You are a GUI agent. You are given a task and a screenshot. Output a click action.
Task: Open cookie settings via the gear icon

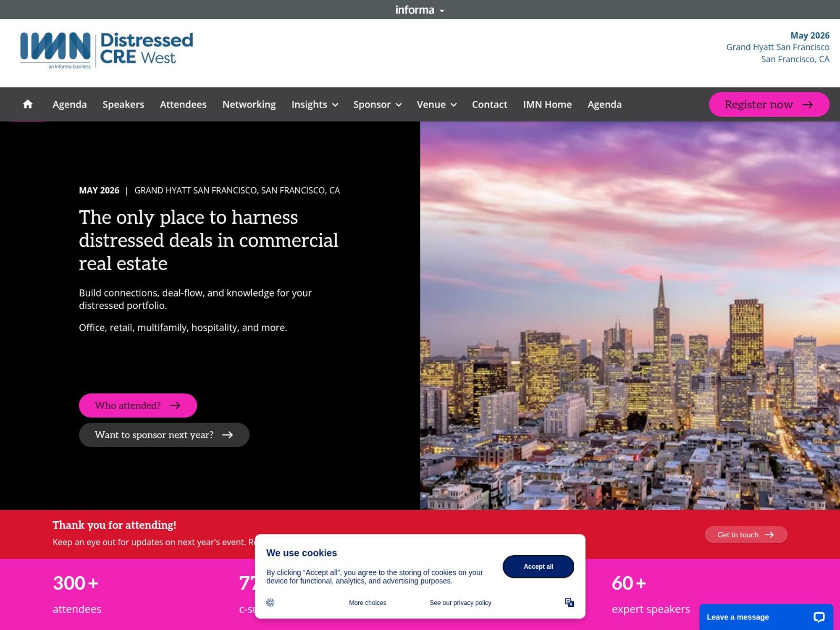pyautogui.click(x=271, y=602)
